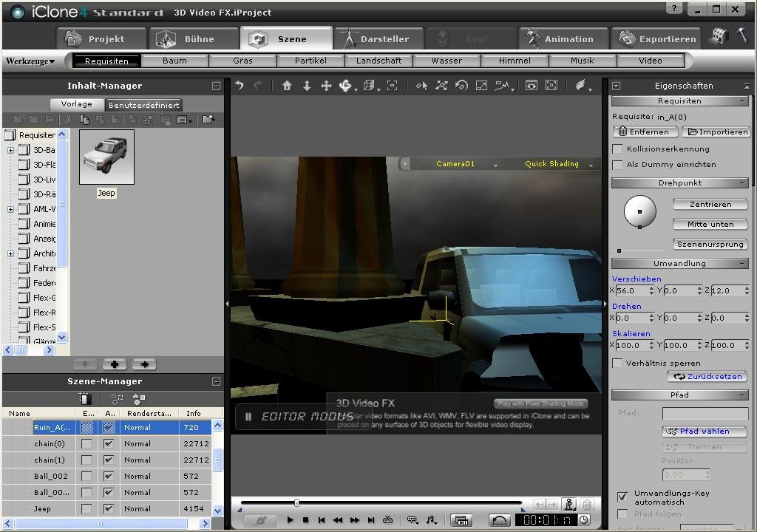Click the Pfad wählen button
The width and height of the screenshot is (757, 532).
(x=705, y=431)
